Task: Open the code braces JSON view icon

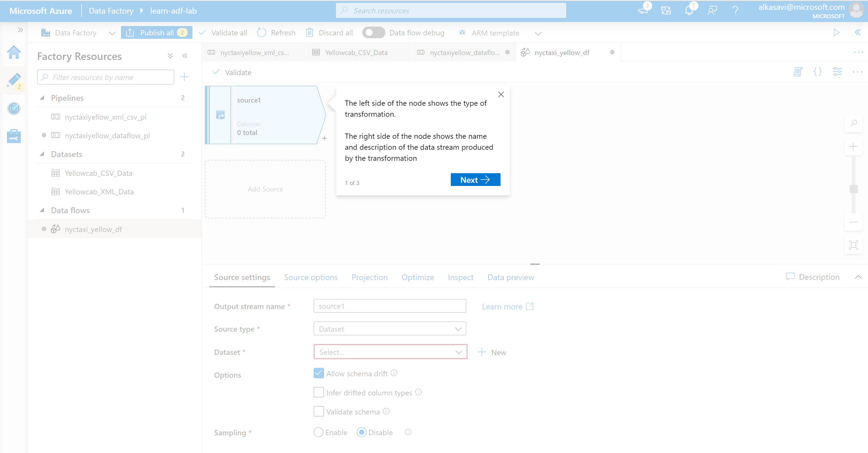Action: click(817, 72)
